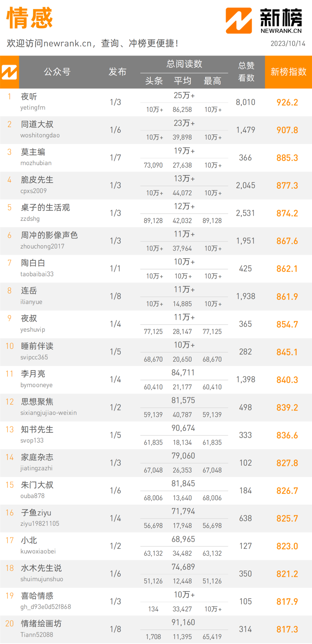
Task: Select the 公众号 column header
Action: tap(57, 72)
